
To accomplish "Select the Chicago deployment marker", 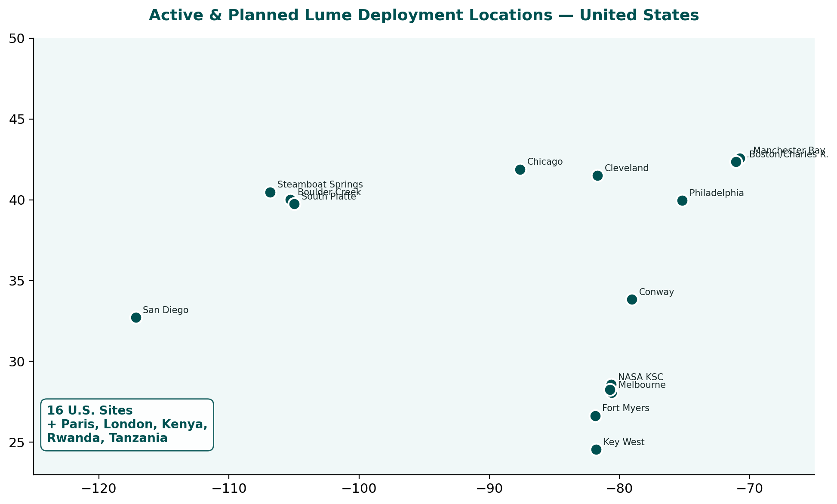I will coord(520,169).
